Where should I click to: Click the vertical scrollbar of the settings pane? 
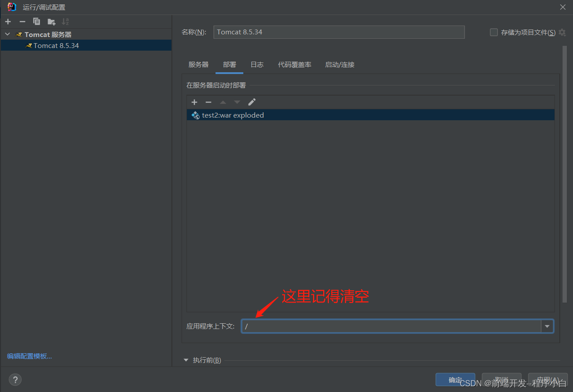565,174
